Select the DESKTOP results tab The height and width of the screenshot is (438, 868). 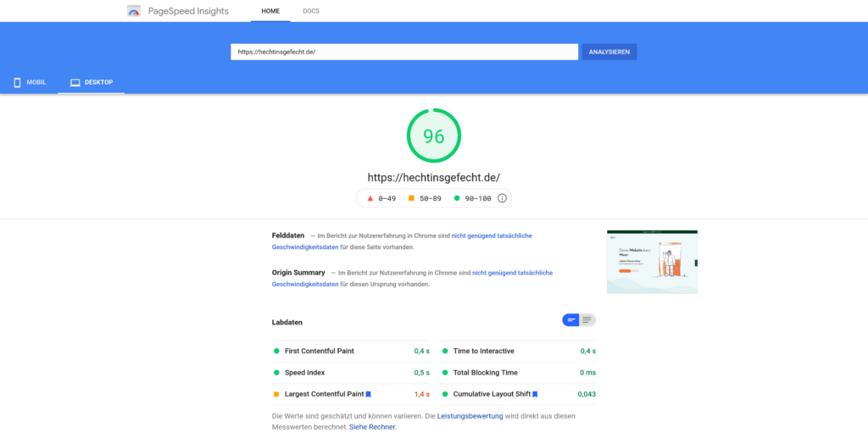(x=92, y=82)
